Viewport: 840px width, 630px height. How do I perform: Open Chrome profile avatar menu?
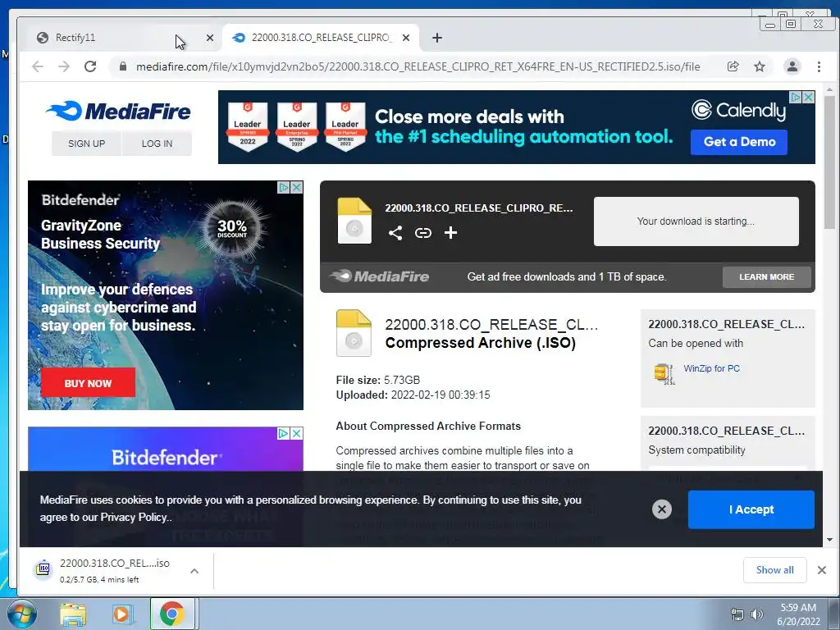point(792,66)
